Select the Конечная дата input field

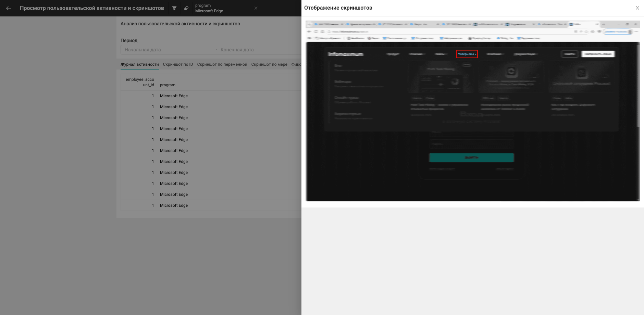coord(260,50)
